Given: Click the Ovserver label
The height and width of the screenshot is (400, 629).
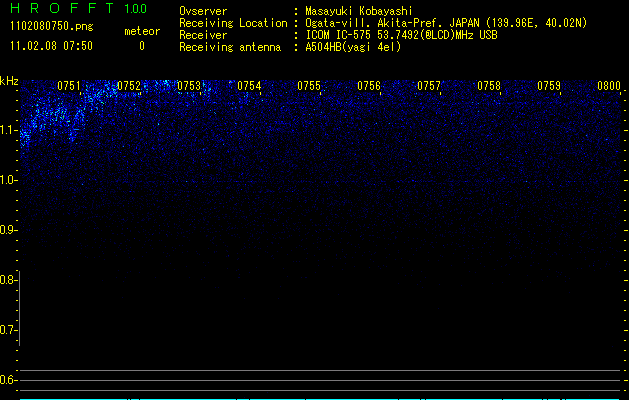Looking at the screenshot, I should (203, 11).
